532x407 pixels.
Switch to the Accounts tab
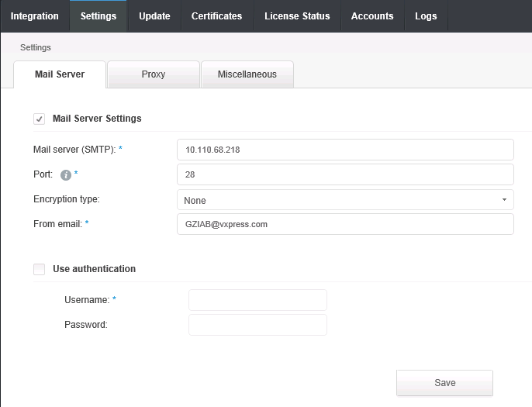click(372, 16)
